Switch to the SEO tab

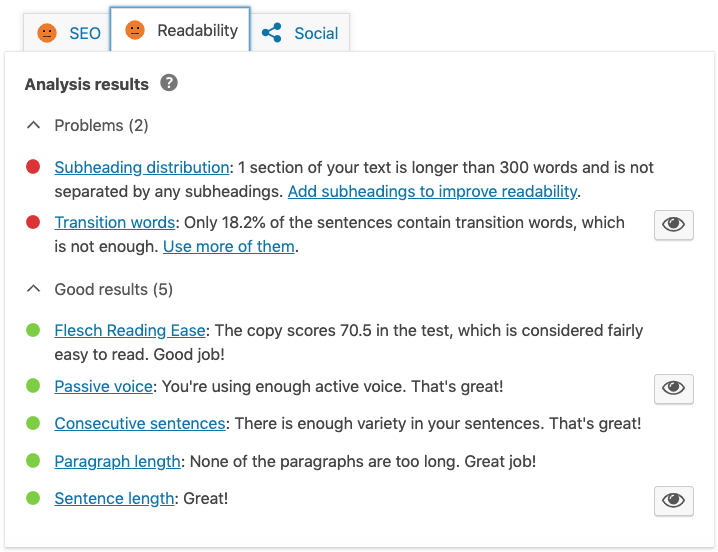tap(67, 33)
